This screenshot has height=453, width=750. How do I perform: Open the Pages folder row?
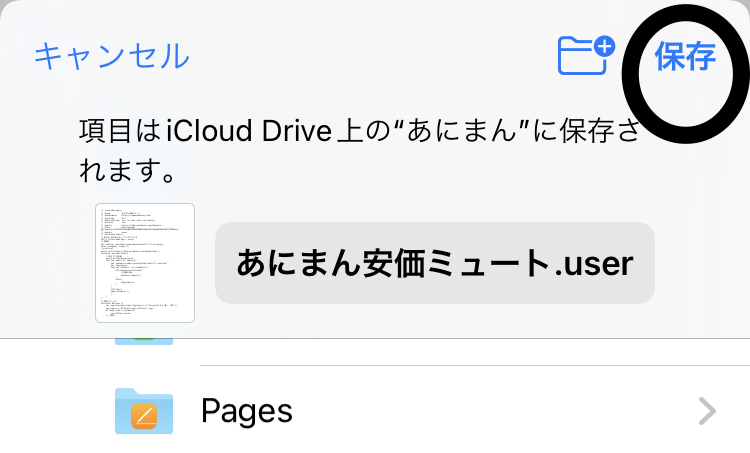pyautogui.click(x=400, y=410)
